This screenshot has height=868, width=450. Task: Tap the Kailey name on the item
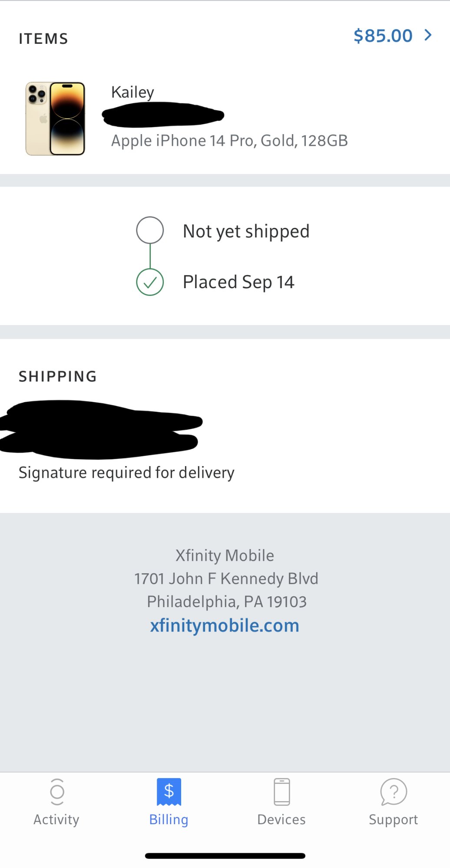(132, 92)
